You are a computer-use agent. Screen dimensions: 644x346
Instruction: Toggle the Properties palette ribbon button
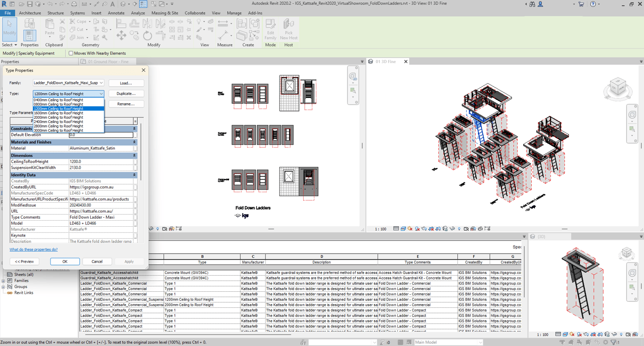pos(29,34)
